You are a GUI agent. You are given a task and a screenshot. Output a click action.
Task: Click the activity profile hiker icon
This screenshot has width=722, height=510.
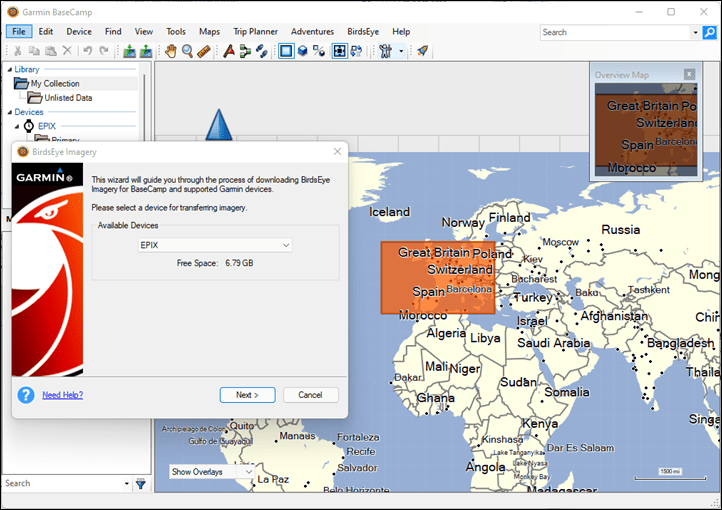click(385, 51)
